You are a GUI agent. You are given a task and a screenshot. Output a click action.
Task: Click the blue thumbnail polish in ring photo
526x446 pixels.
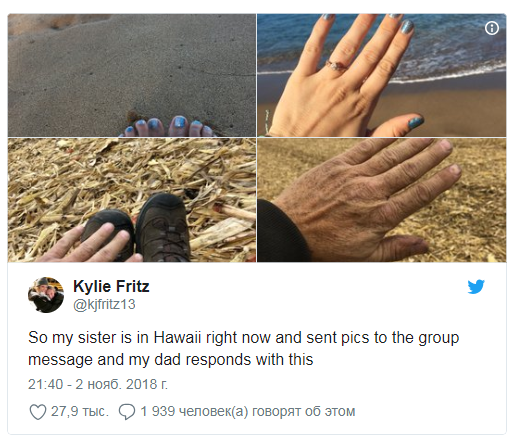tap(415, 122)
